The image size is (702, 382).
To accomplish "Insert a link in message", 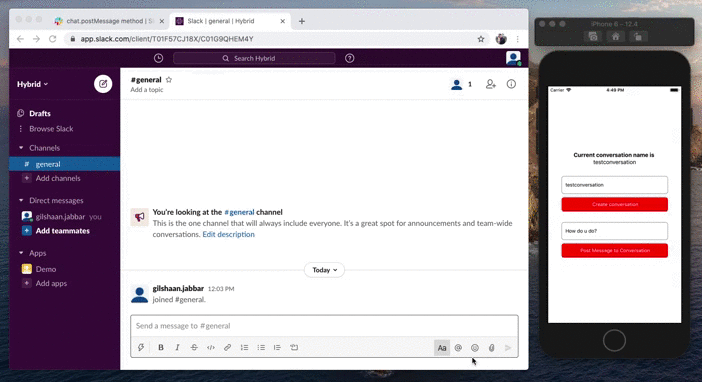I will point(227,348).
